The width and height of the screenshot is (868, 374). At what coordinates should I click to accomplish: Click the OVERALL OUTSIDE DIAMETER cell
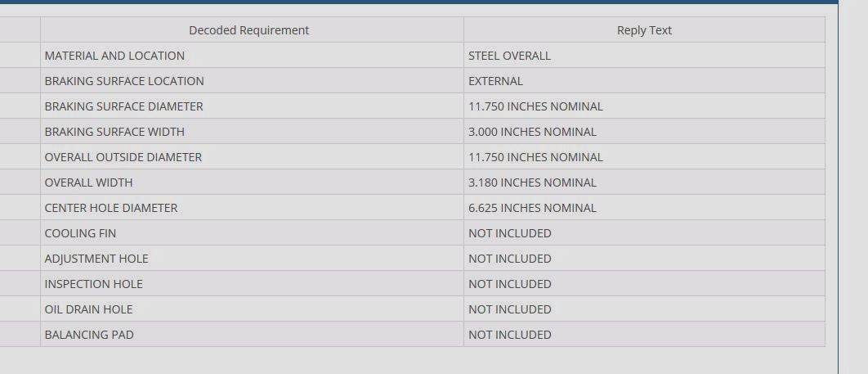pos(123,157)
